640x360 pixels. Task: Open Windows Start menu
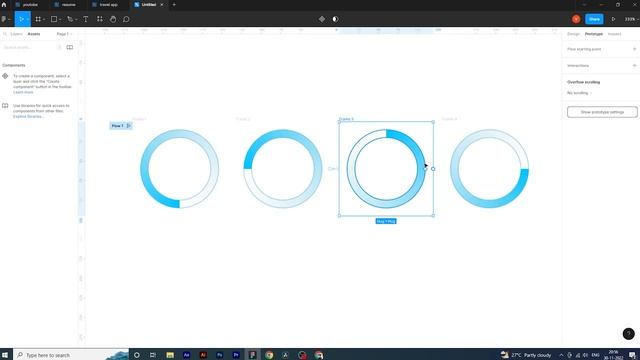coord(5,355)
